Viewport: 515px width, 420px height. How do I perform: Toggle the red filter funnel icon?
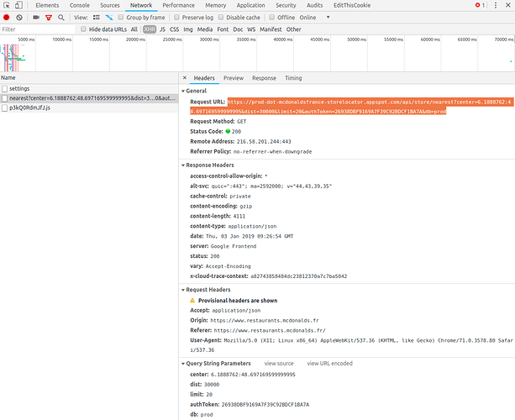(49, 18)
